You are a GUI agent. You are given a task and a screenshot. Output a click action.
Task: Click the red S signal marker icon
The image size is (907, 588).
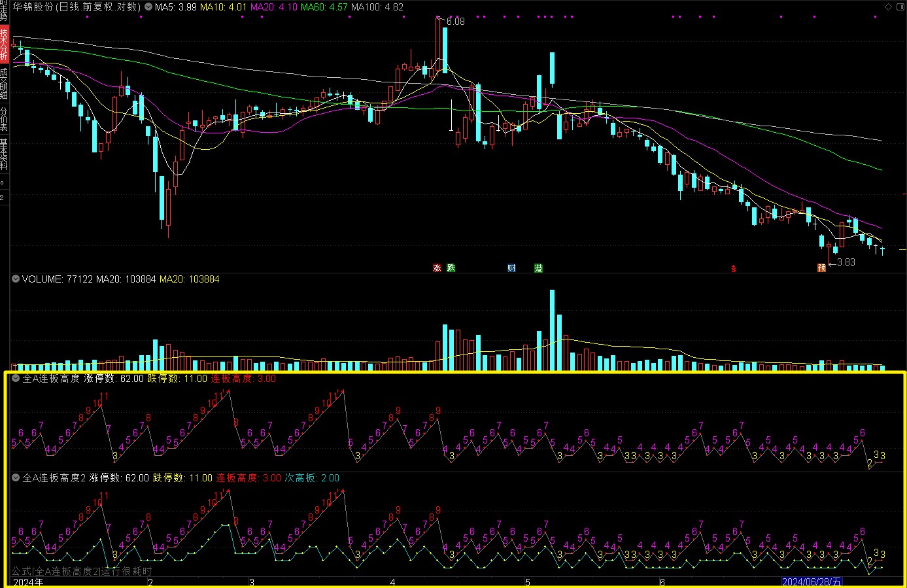(734, 269)
